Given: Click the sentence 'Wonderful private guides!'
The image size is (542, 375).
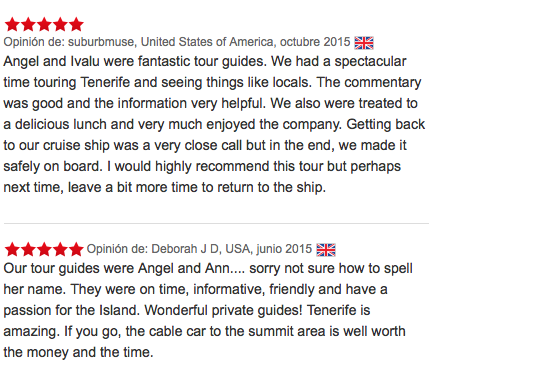Looking at the screenshot, I should (223, 310).
